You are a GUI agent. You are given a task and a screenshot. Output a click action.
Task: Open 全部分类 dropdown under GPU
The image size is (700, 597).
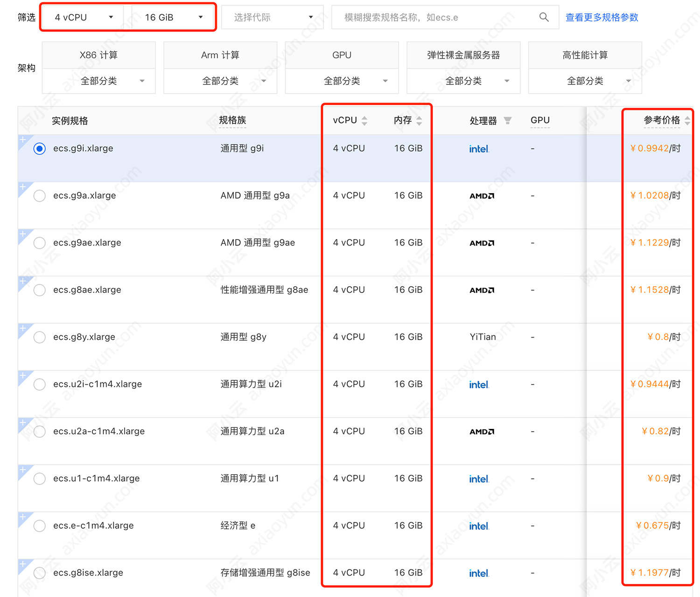(x=342, y=81)
